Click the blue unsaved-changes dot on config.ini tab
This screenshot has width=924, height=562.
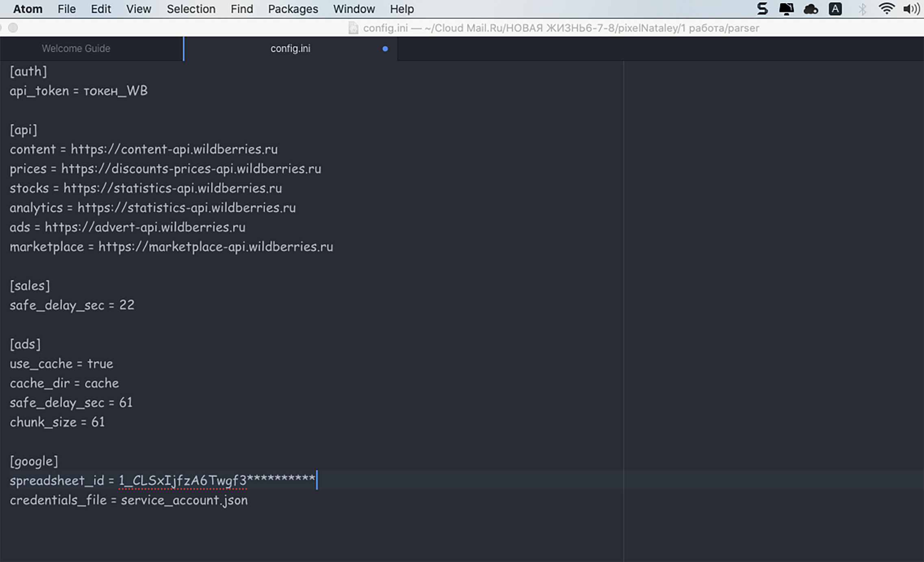(385, 49)
